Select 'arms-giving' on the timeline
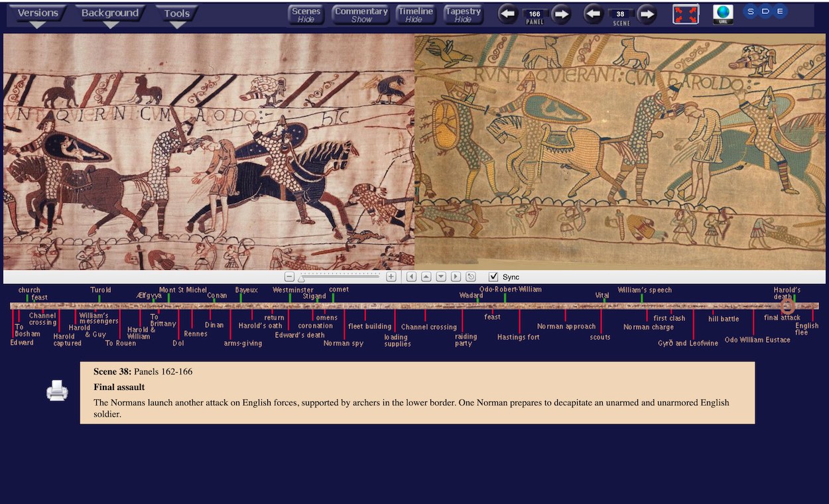This screenshot has height=504, width=829. (x=243, y=343)
